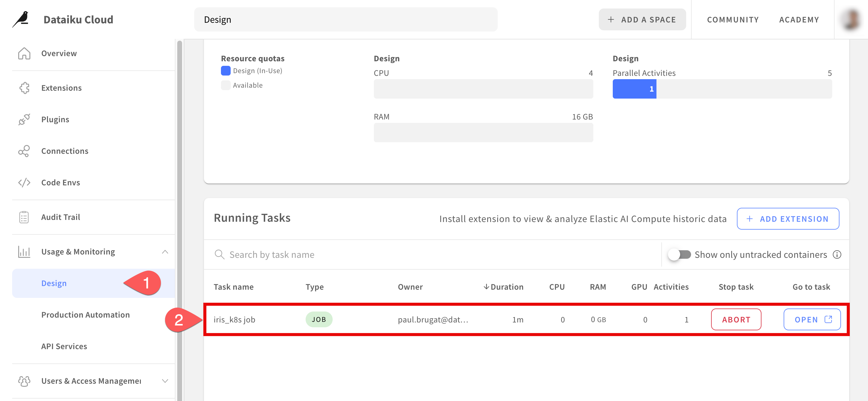Image resolution: width=868 pixels, height=401 pixels.
Task: Click the Plugins plug icon
Action: 24,119
